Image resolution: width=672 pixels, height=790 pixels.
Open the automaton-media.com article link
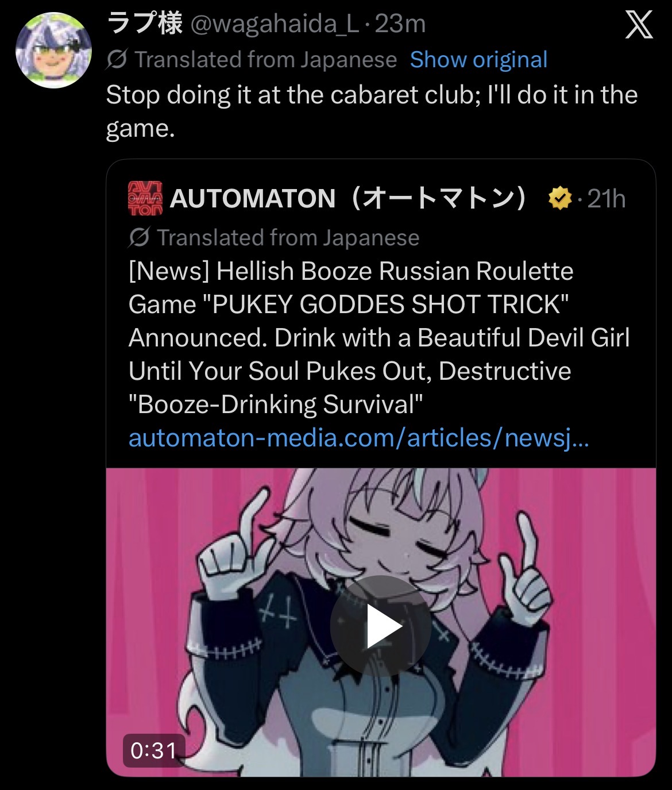[x=358, y=438]
